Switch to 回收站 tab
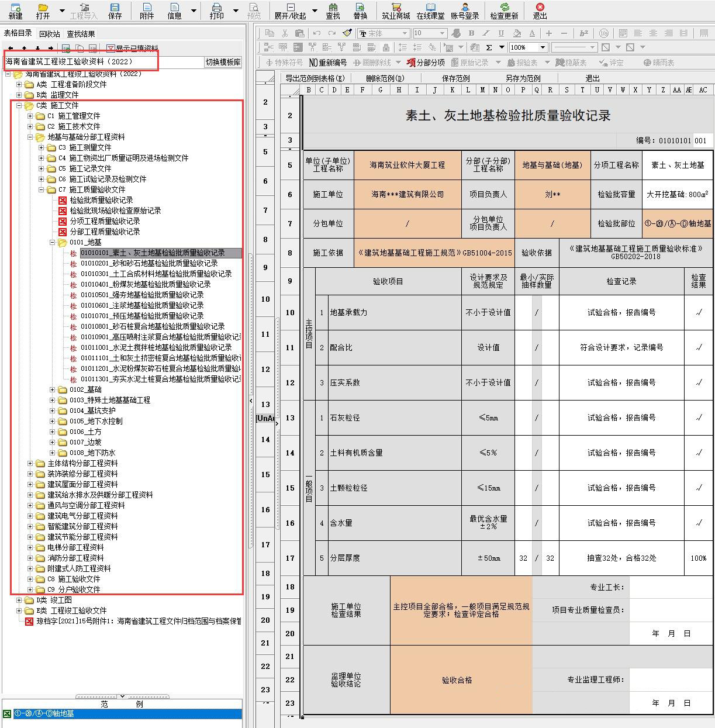 50,34
